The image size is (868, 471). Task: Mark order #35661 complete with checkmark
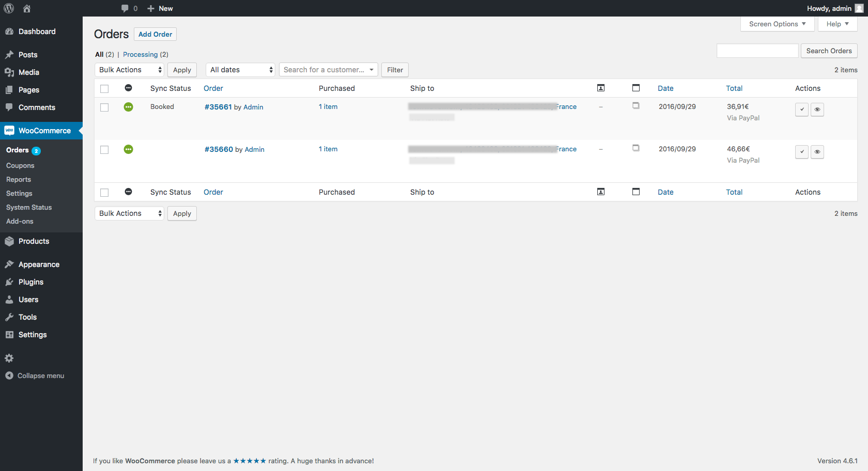[802, 109]
